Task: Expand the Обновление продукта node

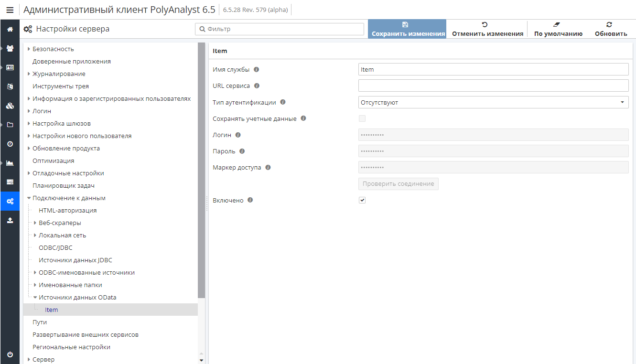Action: [x=29, y=148]
